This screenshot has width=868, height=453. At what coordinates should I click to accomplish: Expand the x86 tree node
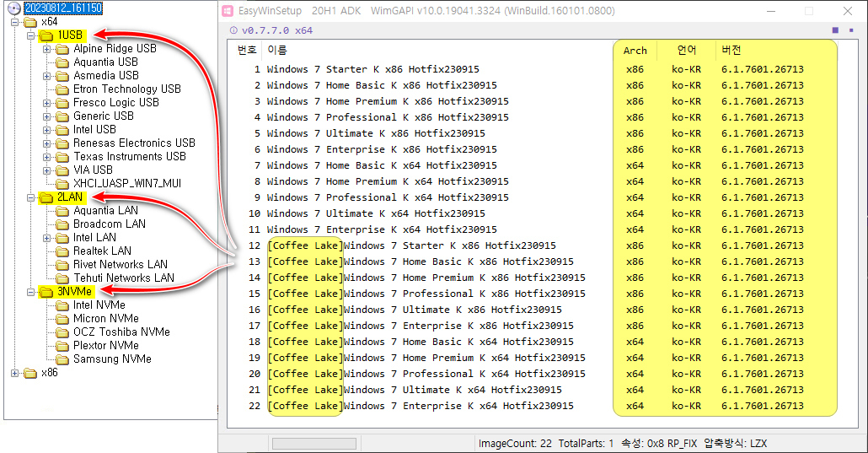tap(15, 373)
